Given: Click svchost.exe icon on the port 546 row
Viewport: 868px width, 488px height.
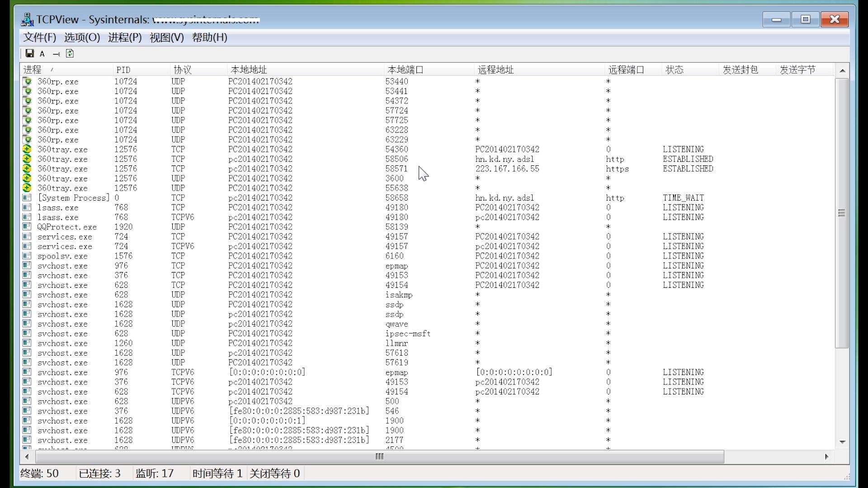Looking at the screenshot, I should click(27, 411).
